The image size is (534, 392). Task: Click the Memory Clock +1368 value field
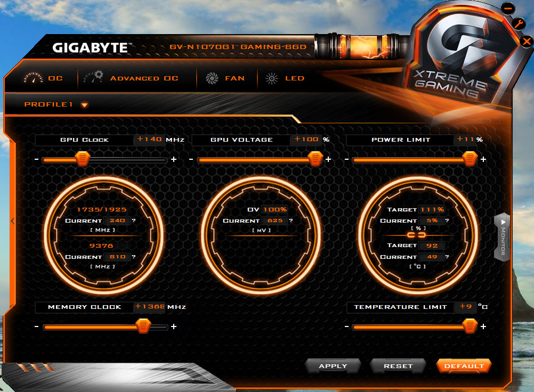(150, 307)
